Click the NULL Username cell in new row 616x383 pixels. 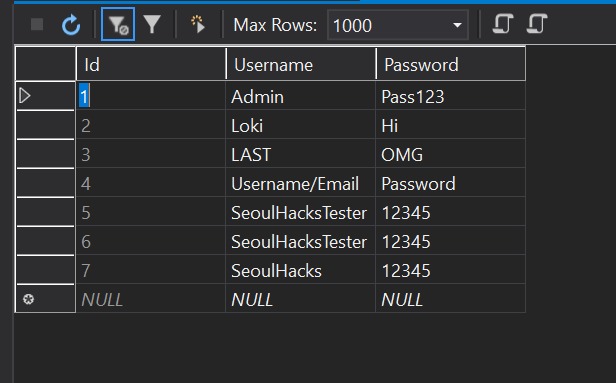tap(301, 299)
